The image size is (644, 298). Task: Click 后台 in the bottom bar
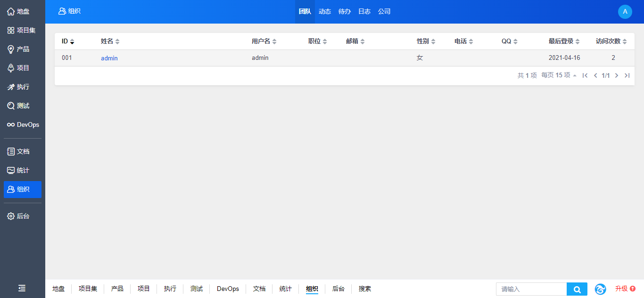tap(339, 289)
